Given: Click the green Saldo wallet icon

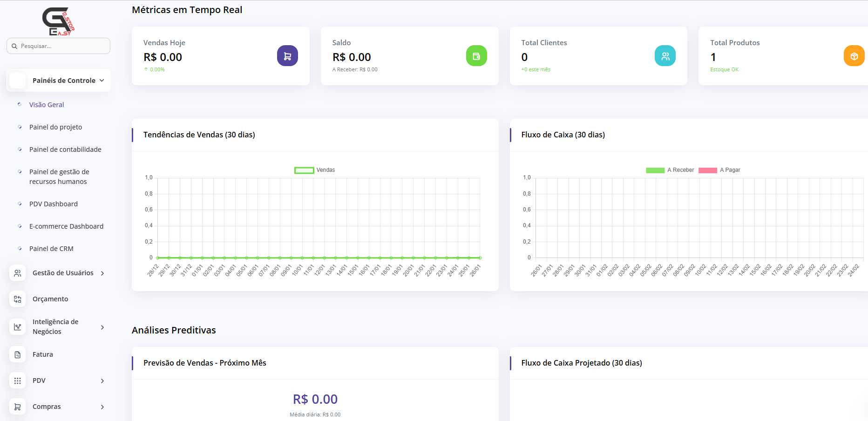Looking at the screenshot, I should point(476,56).
